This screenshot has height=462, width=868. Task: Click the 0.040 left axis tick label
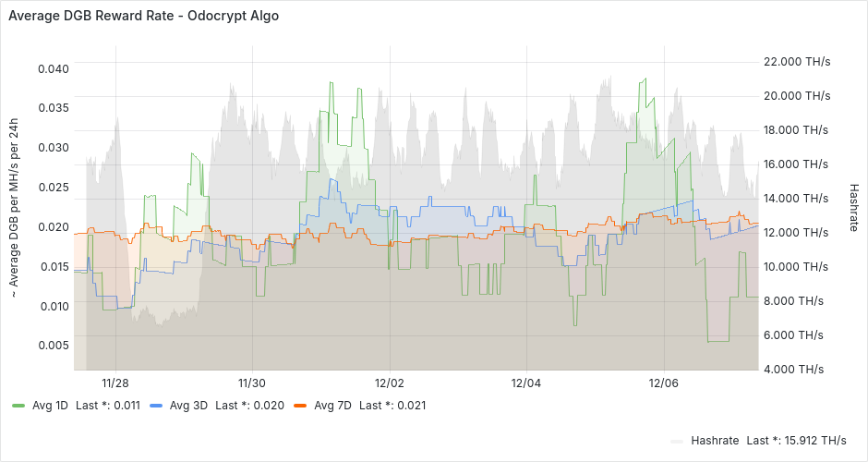click(53, 69)
